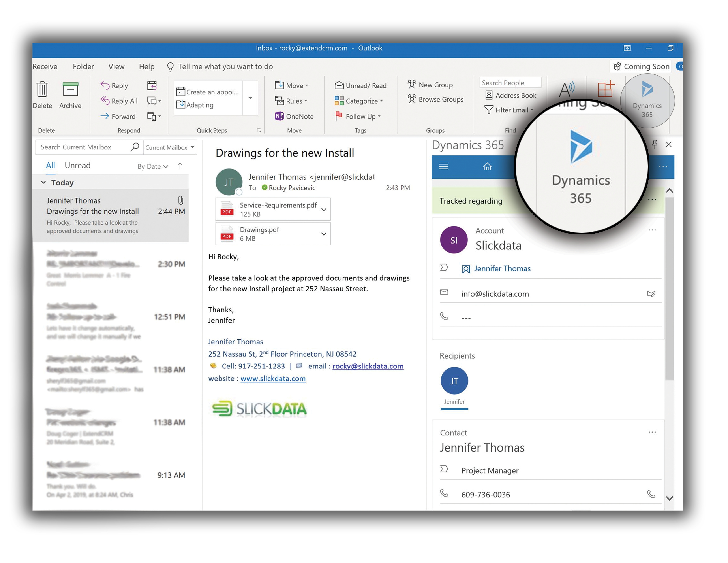Viewport: 728px width, 563px height.
Task: Click the Search People field
Action: tap(510, 83)
